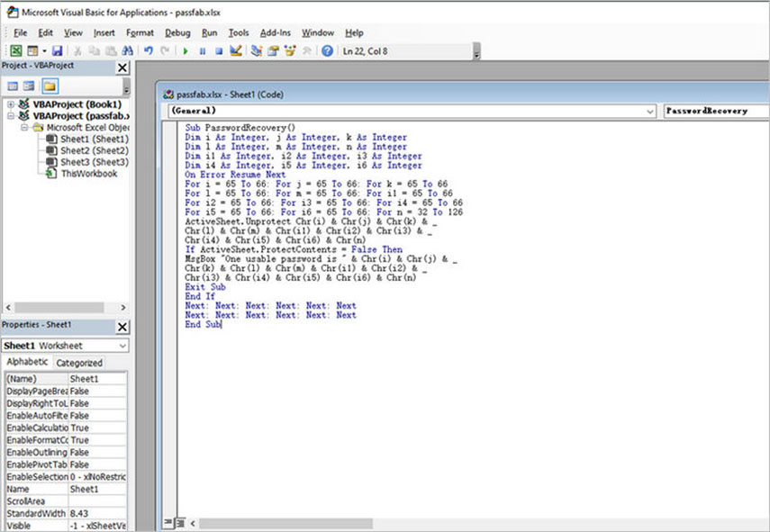Expand the VBAProject (Book1) tree node
Viewport: 770px width, 532px height.
click(10, 104)
